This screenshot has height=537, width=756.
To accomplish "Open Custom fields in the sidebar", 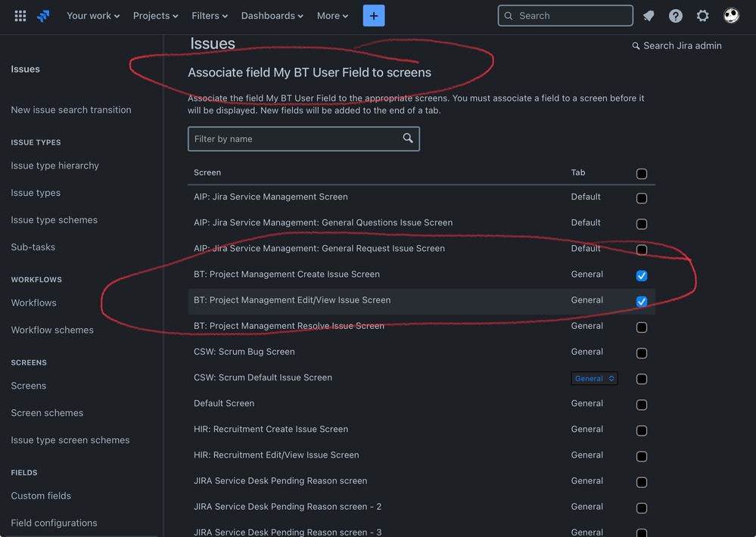I will 41,496.
